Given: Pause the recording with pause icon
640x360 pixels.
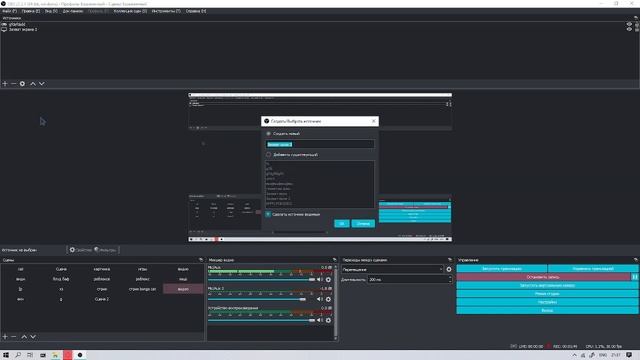Looking at the screenshot, I should [635, 277].
